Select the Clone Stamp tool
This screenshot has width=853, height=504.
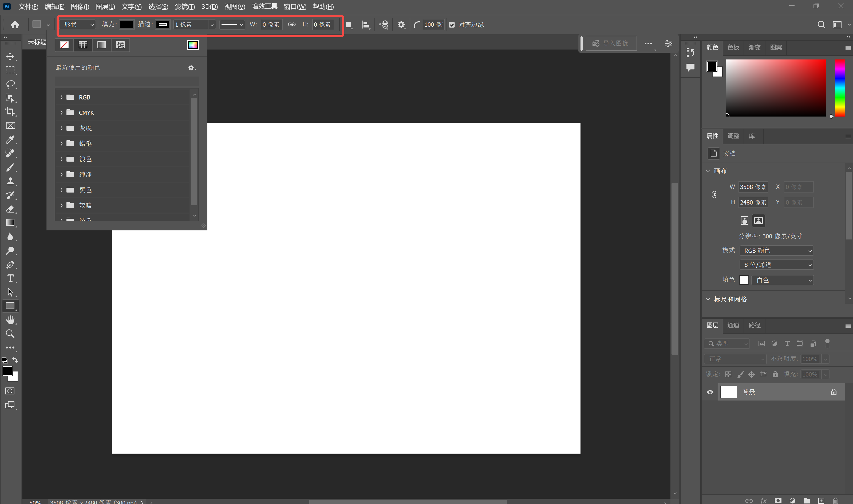pos(10,181)
